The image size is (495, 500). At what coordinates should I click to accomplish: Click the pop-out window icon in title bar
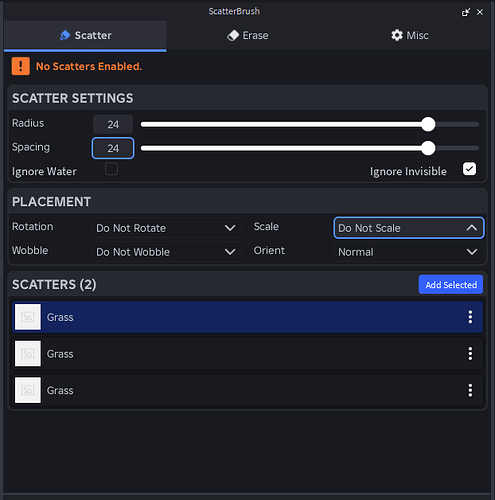tap(466, 12)
